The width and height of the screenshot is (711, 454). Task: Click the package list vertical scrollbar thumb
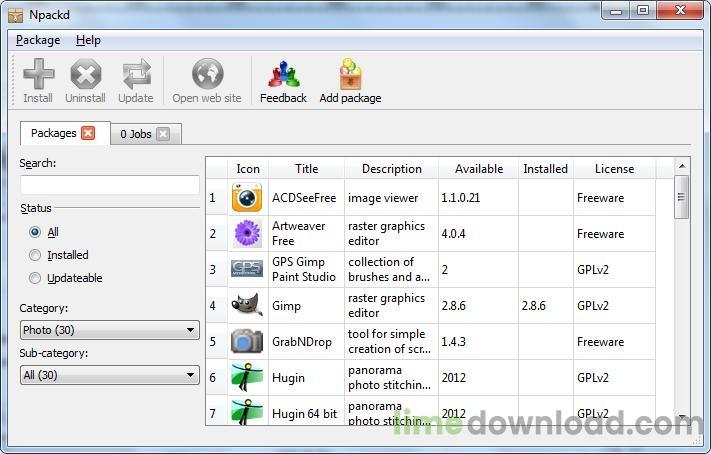(x=681, y=197)
